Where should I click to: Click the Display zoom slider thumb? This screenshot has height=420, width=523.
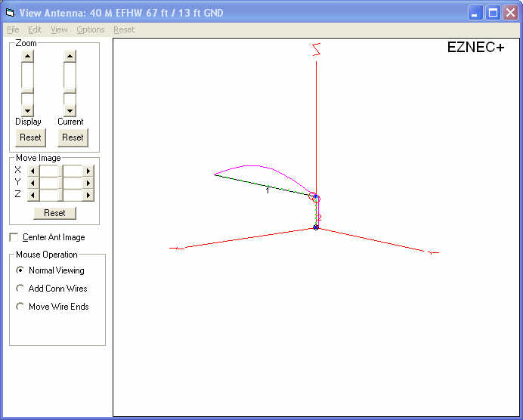(27, 91)
